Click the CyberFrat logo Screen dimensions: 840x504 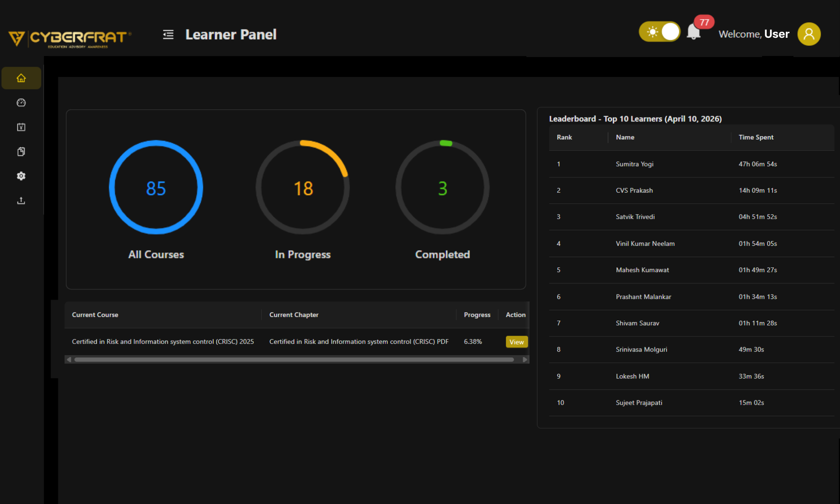(70, 37)
